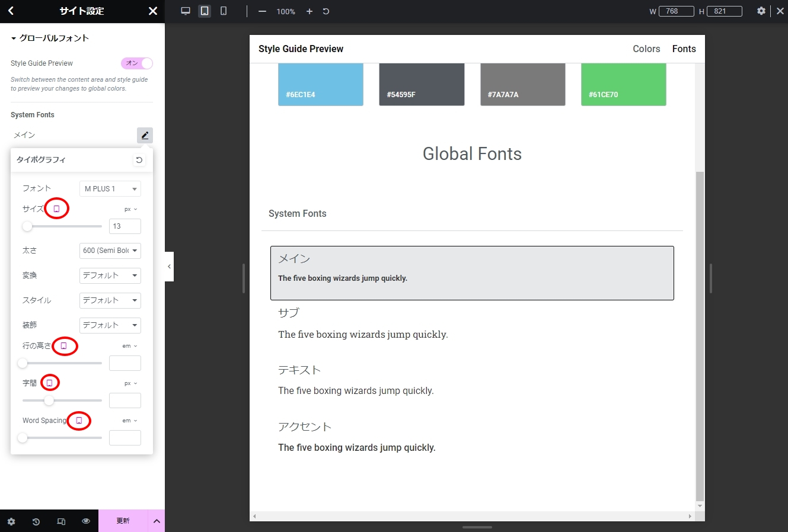This screenshot has height=532, width=788.
Task: Open the 太さ font weight dropdown
Action: point(110,251)
